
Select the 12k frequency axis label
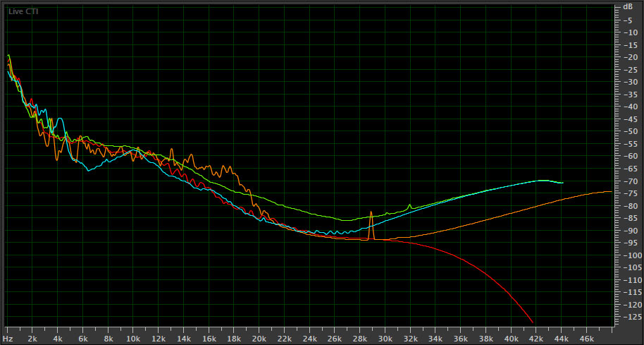tap(158, 339)
